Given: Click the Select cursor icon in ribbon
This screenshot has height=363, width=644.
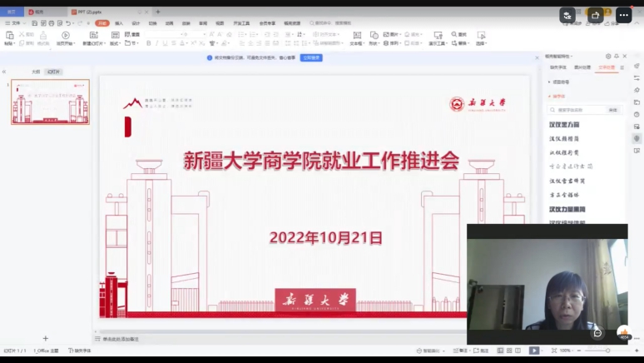Looking at the screenshot, I should click(x=481, y=35).
